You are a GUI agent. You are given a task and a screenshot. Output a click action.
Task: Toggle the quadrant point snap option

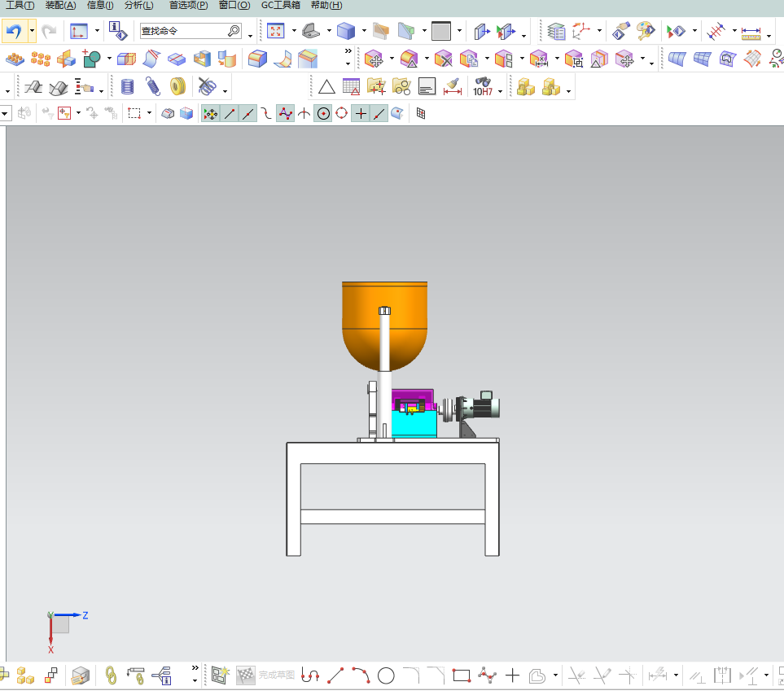pyautogui.click(x=341, y=114)
